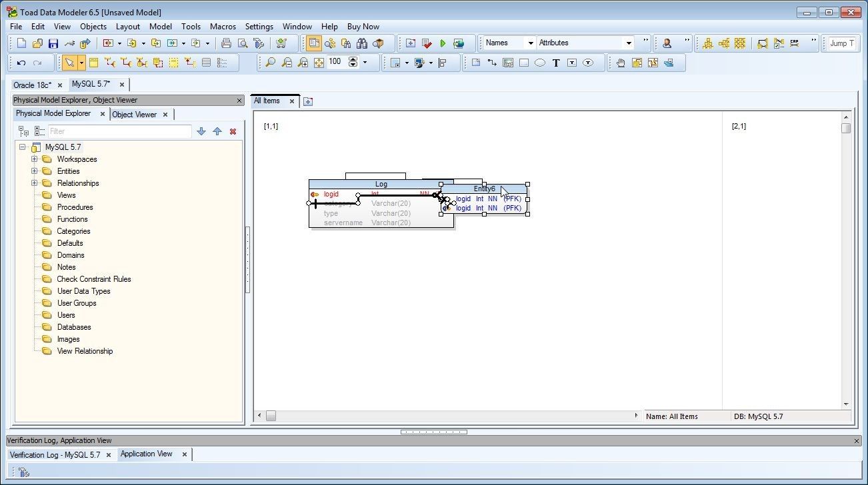
Task: Toggle the highlighted Model Explorer panel button
Action: 314,43
